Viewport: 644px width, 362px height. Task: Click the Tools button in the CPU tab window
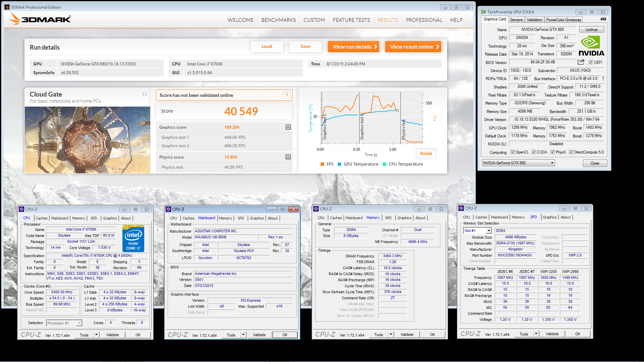coord(84,335)
